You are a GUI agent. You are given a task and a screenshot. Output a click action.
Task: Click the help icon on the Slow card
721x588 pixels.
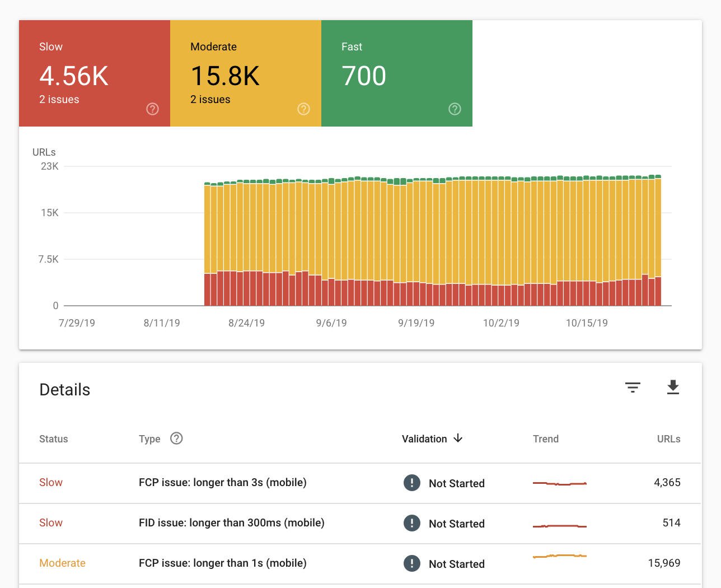coord(152,109)
